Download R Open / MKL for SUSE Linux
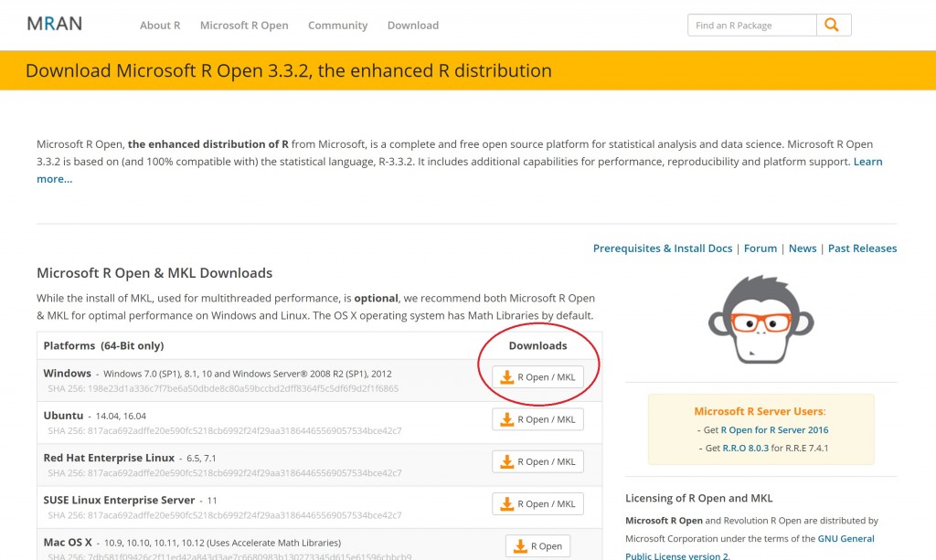 coord(537,504)
